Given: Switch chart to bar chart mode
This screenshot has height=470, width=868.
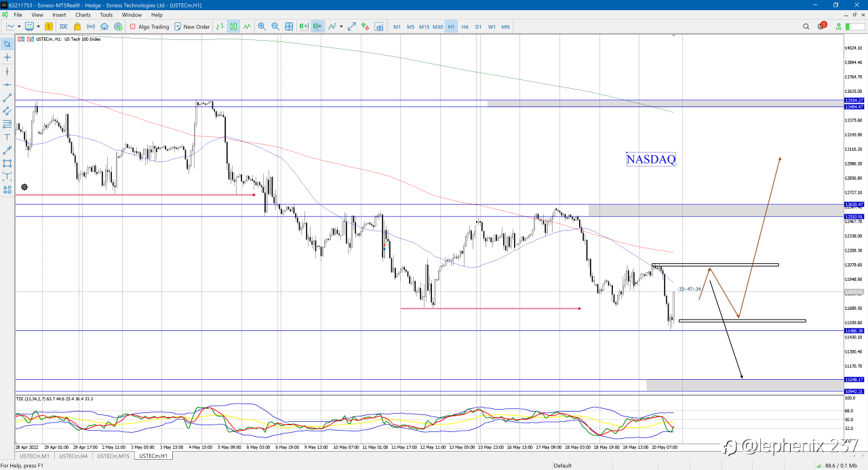Looking at the screenshot, I should coord(220,26).
